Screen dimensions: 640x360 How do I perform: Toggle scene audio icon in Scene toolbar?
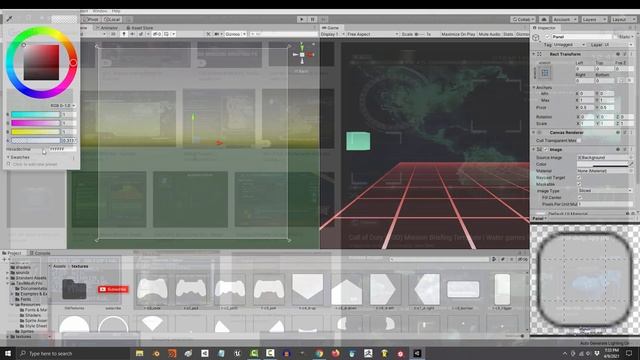[x=132, y=34]
